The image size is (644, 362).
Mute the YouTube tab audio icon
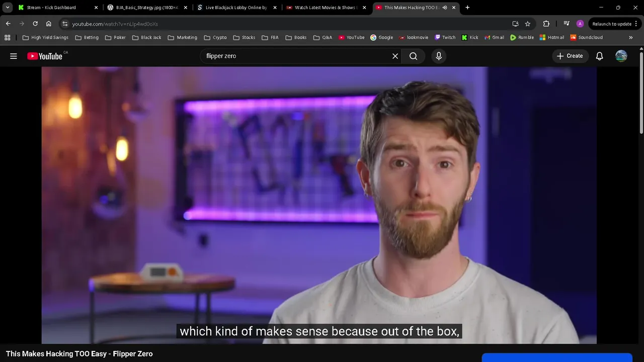444,8
